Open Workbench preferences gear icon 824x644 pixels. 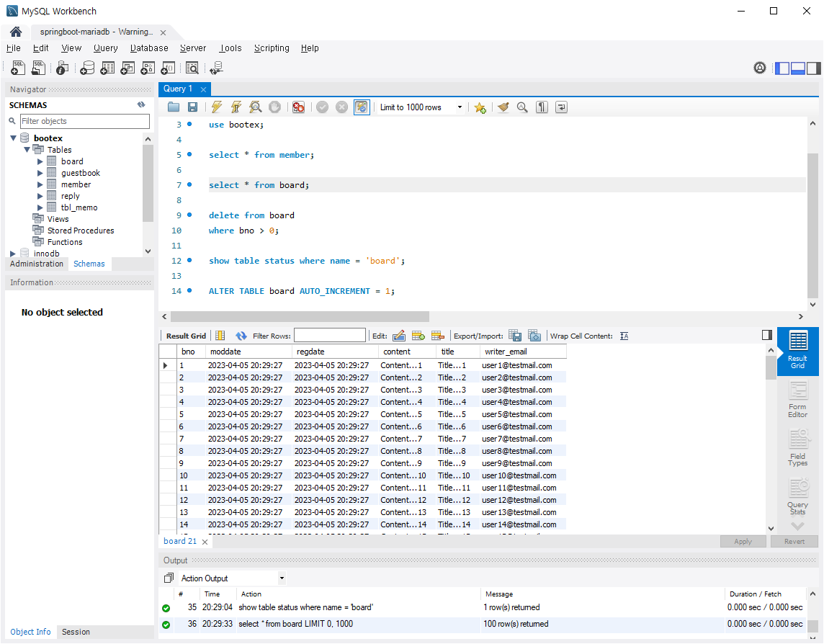(x=760, y=68)
